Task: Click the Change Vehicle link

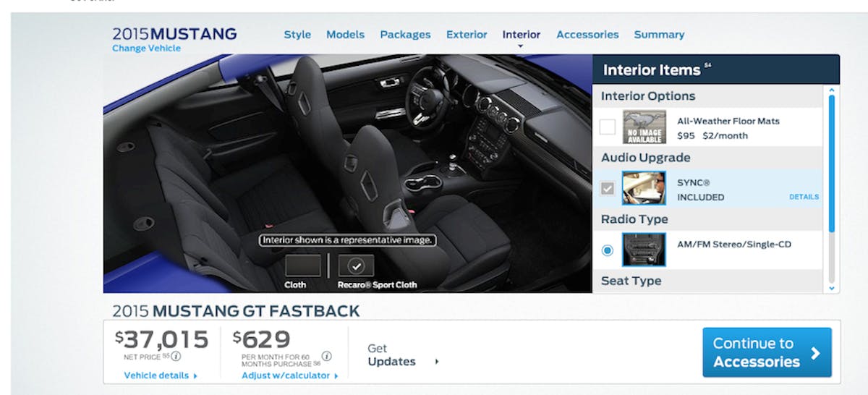Action: 146,48
